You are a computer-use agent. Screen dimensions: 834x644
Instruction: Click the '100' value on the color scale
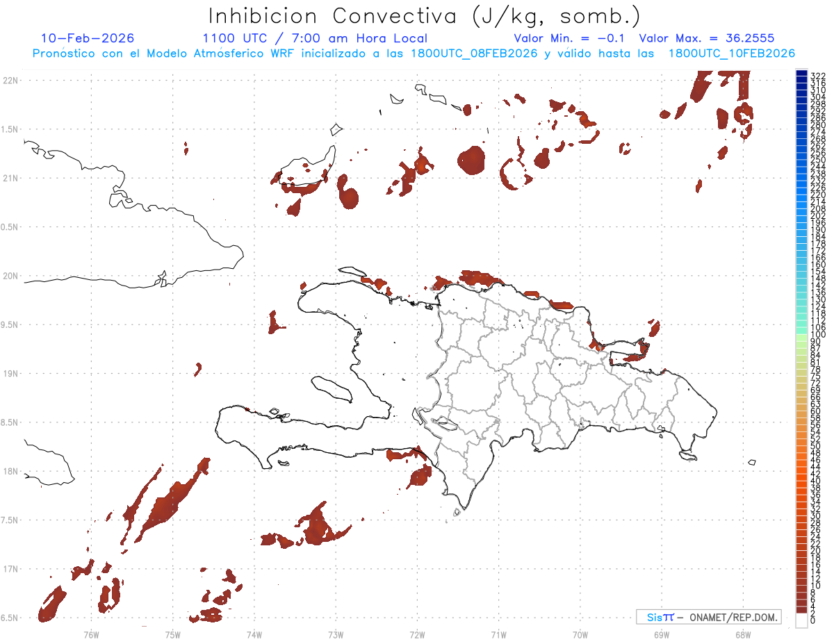tap(818, 335)
